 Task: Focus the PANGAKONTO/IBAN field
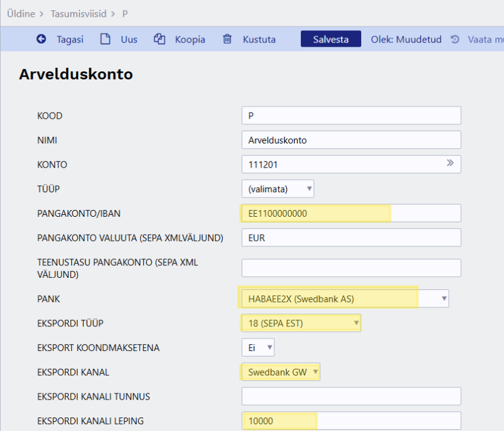(x=351, y=213)
